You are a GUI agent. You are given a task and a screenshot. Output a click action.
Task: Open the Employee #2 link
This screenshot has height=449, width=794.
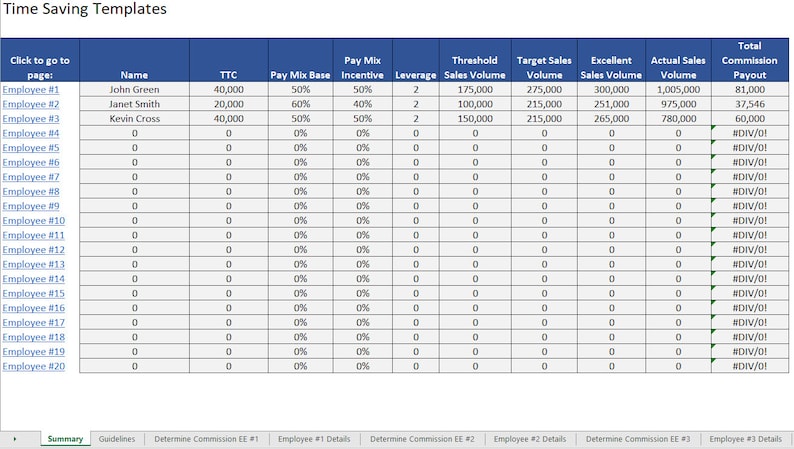coord(30,104)
